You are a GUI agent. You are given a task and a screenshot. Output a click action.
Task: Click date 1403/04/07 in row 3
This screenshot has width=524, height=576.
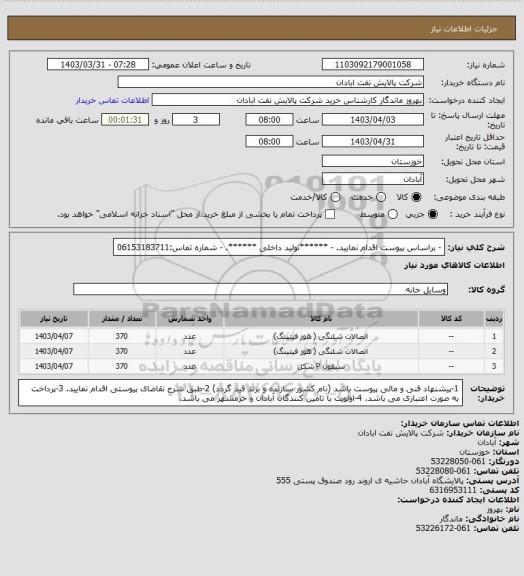(x=54, y=366)
